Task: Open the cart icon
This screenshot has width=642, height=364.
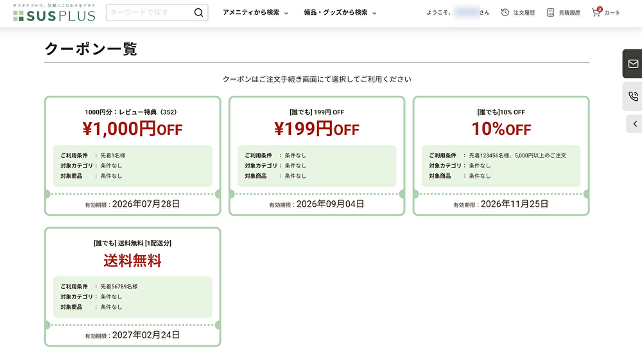Action: click(596, 12)
